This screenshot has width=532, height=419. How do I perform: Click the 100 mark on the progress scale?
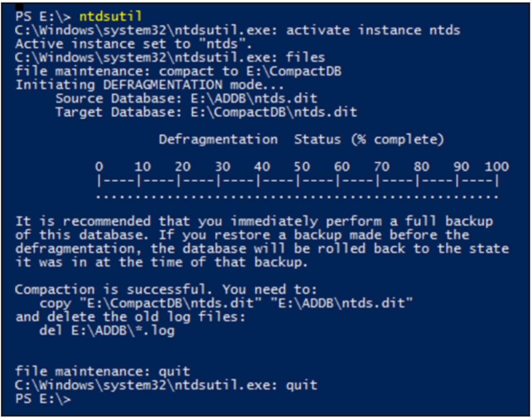click(x=496, y=167)
